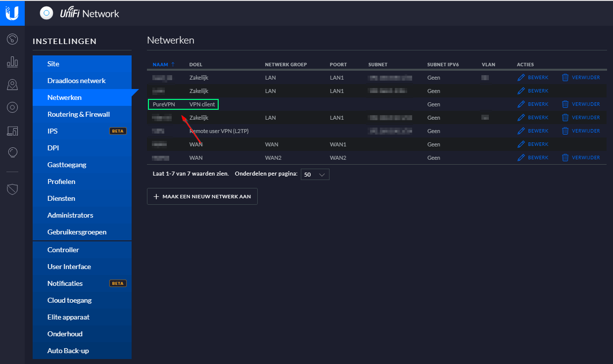This screenshot has height=364, width=613.
Task: Open Auto Back-up settings
Action: (68, 351)
